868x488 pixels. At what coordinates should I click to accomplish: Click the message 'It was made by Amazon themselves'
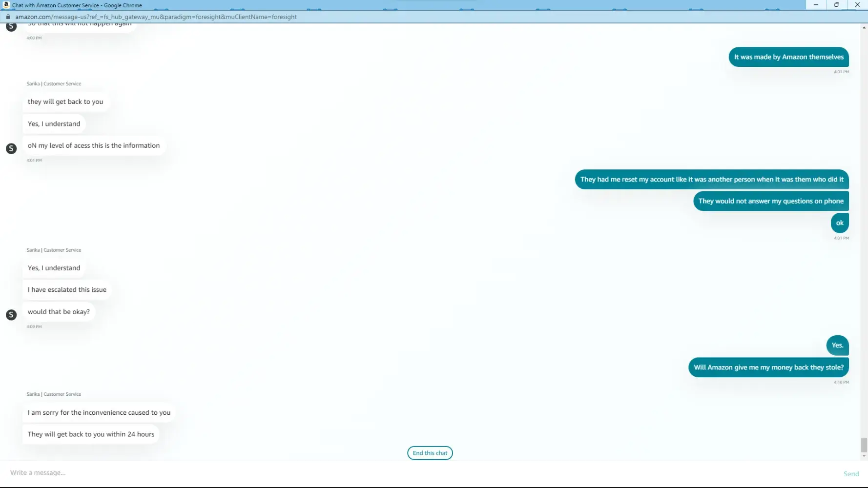[789, 57]
